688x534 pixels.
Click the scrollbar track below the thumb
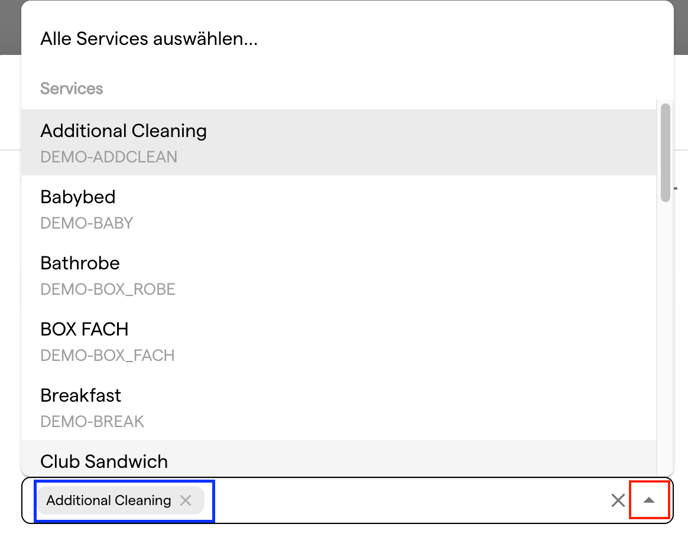coord(665,338)
